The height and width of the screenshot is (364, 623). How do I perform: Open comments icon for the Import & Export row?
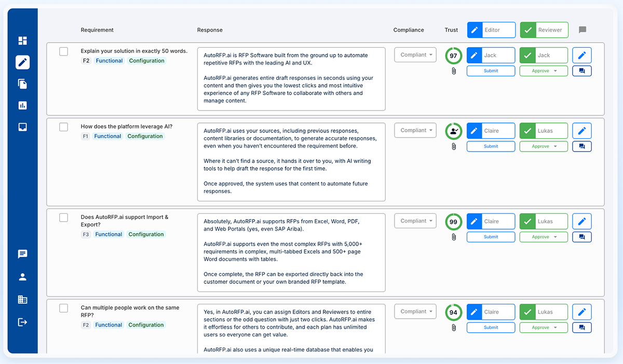click(x=581, y=237)
